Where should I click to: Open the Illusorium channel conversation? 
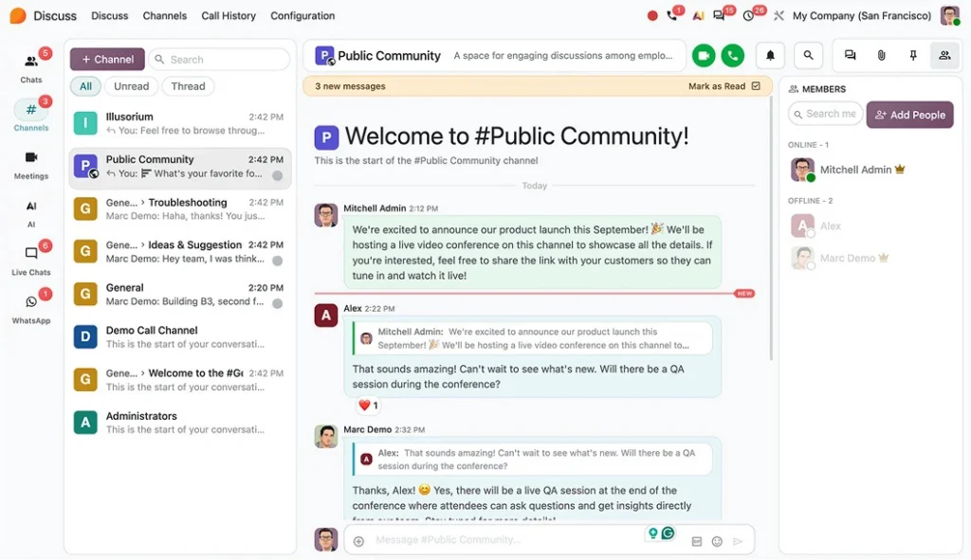179,123
